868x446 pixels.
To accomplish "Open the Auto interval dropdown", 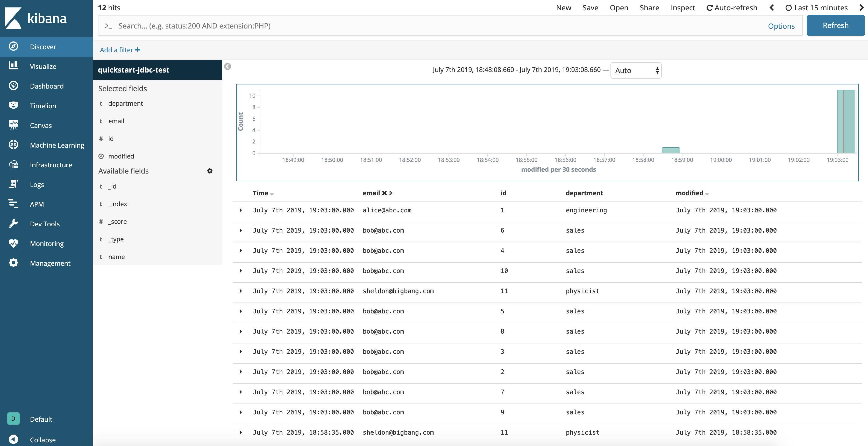I will 636,70.
